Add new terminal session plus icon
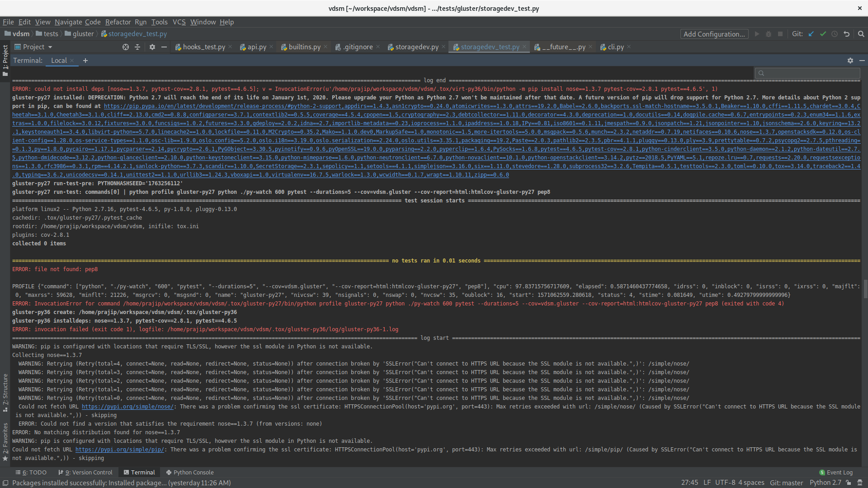The width and height of the screenshot is (868, 488). (x=85, y=61)
